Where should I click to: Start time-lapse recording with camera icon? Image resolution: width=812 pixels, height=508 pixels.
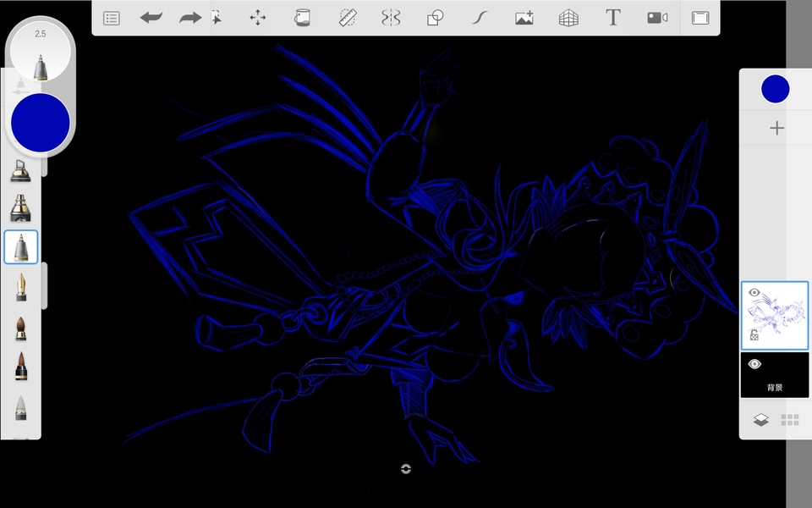coord(657,18)
